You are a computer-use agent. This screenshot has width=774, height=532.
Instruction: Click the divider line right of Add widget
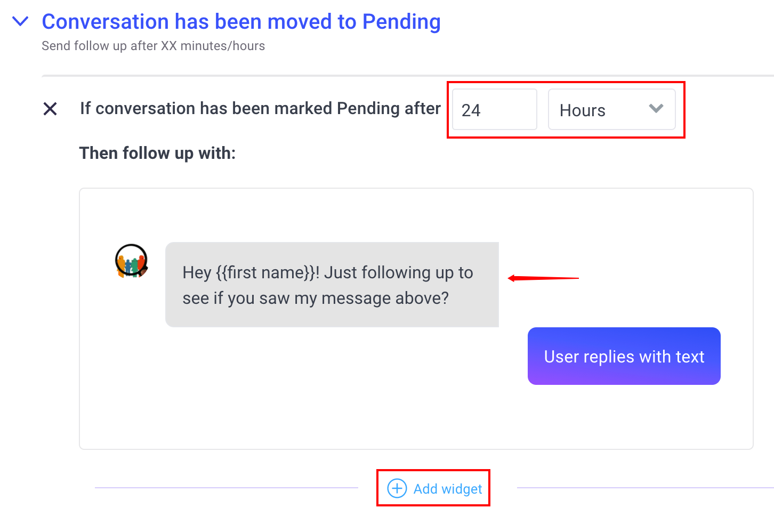tap(646, 487)
